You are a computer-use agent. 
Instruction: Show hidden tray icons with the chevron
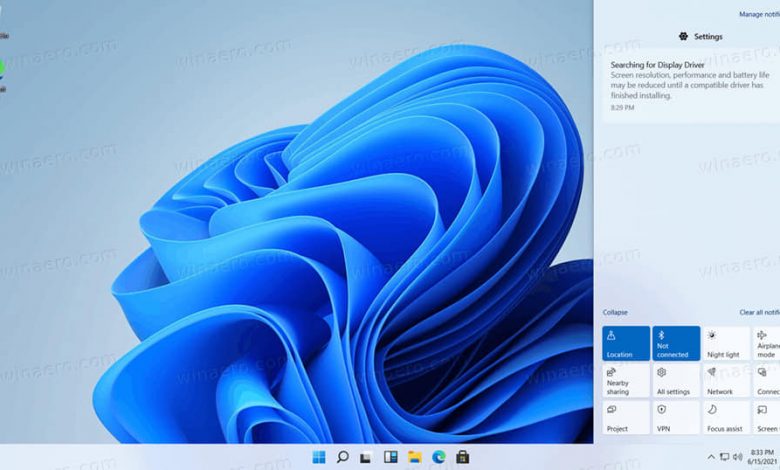coord(711,457)
